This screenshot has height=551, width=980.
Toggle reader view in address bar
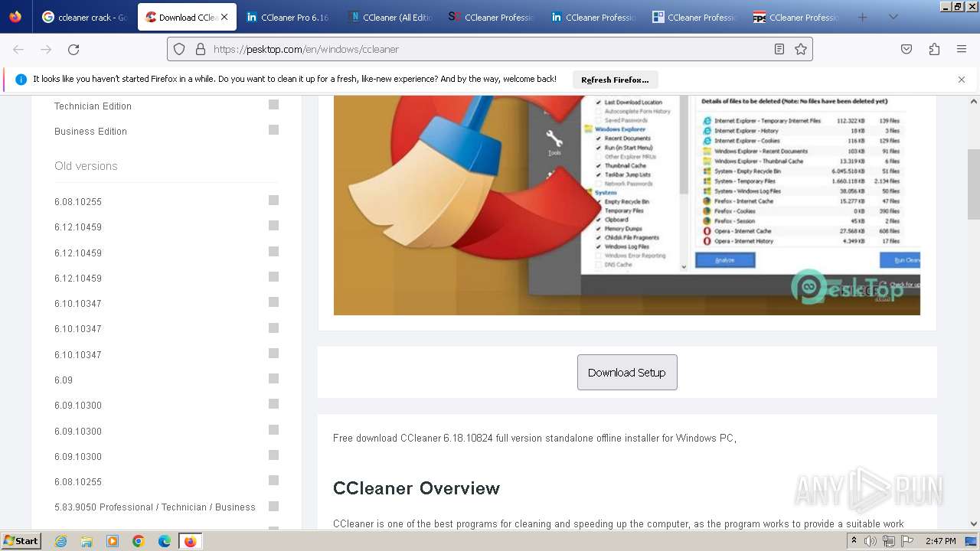point(779,49)
